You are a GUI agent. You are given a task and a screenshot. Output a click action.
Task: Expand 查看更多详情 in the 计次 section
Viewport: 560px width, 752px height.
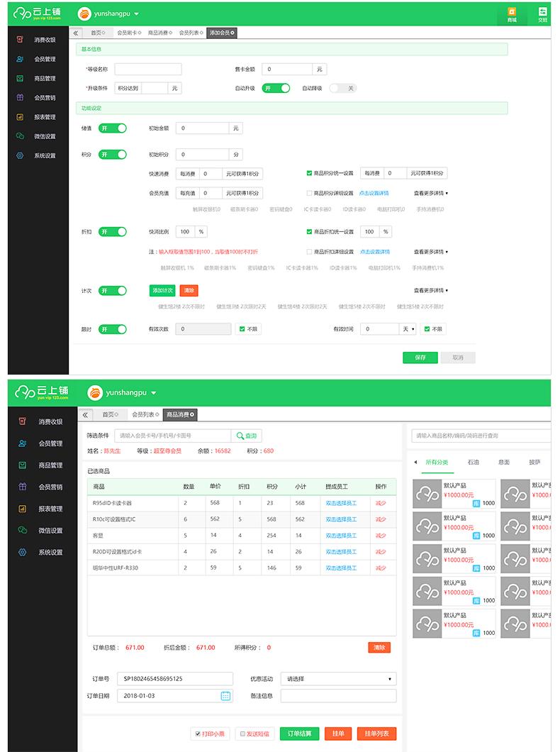coord(431,290)
